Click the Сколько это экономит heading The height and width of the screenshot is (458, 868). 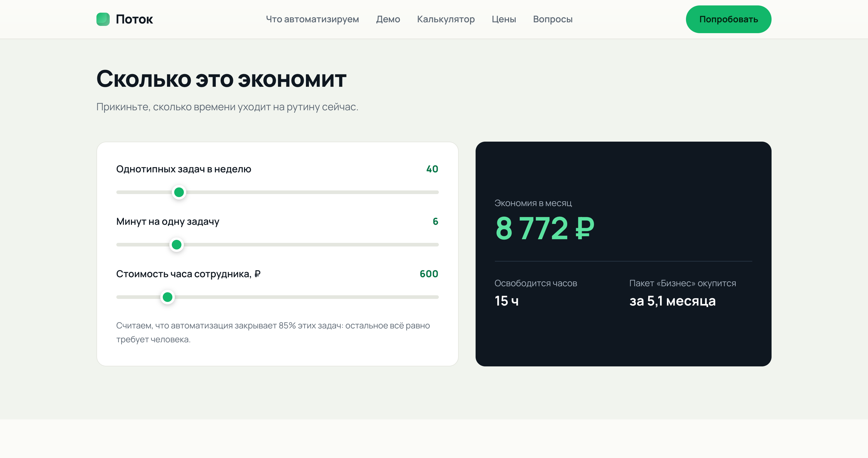pos(222,79)
